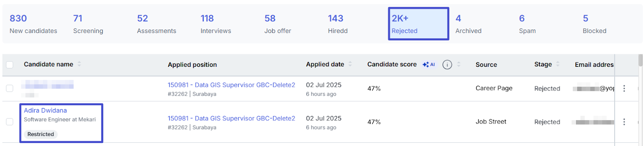Click the Restricted badge under Adira Dwidana
This screenshot has height=146, width=644.
[41, 134]
